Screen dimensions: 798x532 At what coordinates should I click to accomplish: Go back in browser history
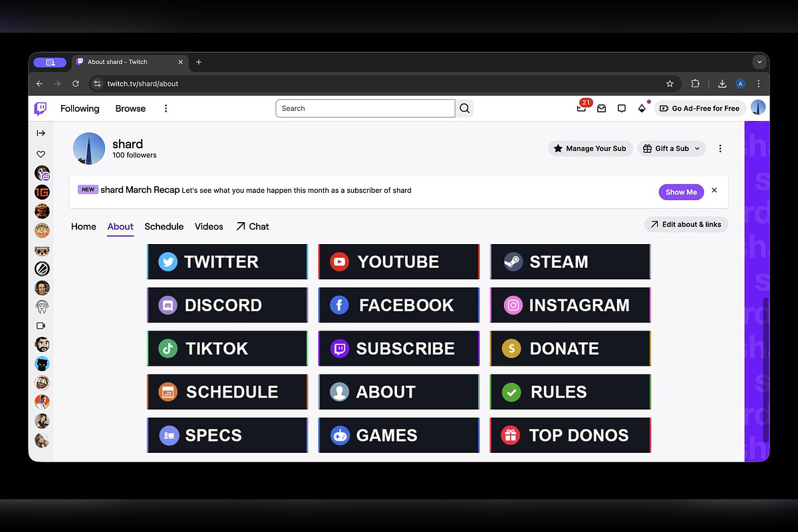[x=39, y=84]
